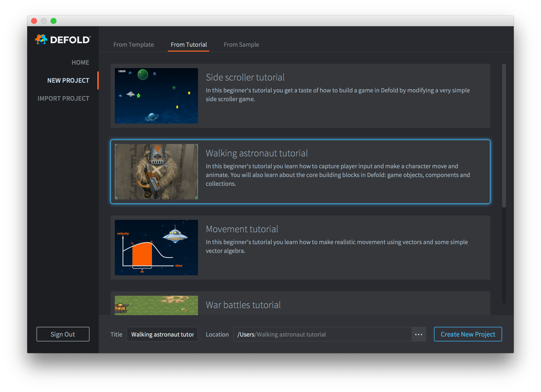
Task: Click Create New Project button
Action: 468,334
